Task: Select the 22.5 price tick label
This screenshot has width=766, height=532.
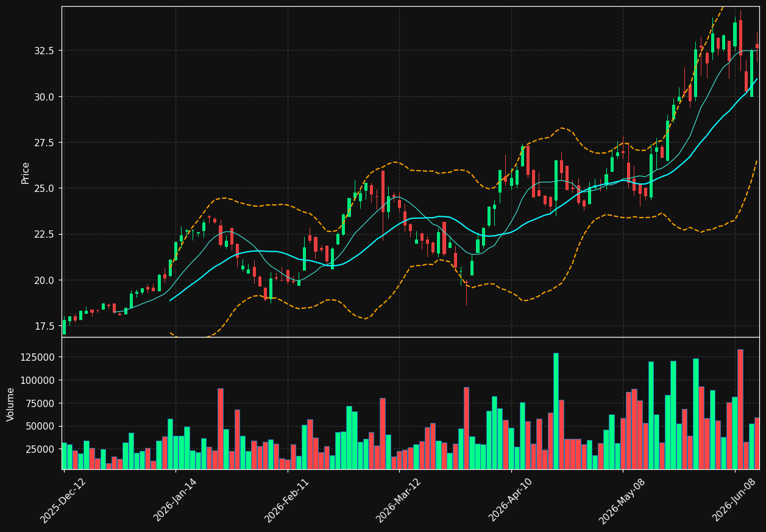Action: (44, 235)
